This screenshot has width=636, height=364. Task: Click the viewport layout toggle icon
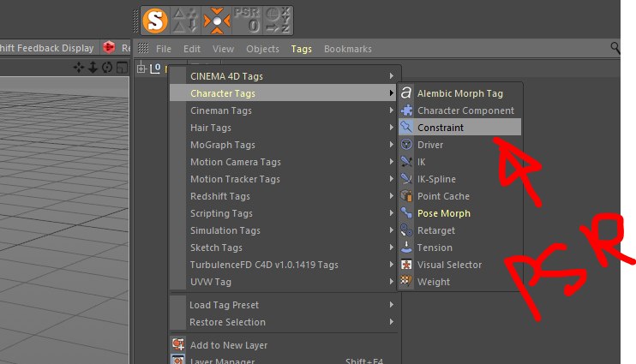(122, 68)
